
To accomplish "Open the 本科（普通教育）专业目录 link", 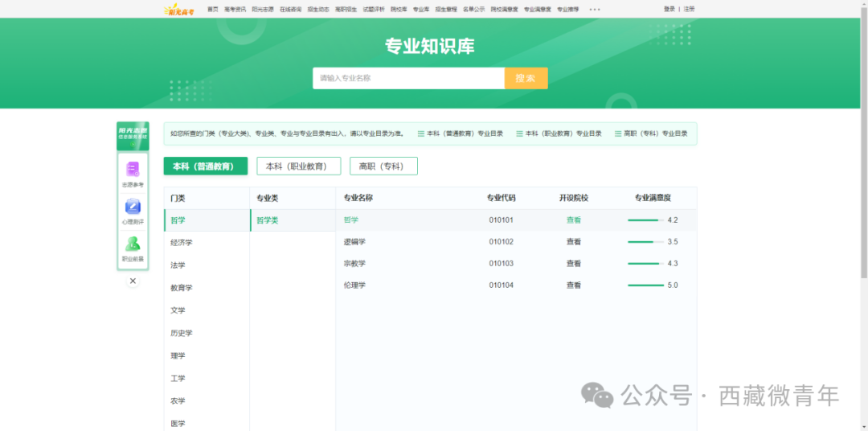I will 461,133.
